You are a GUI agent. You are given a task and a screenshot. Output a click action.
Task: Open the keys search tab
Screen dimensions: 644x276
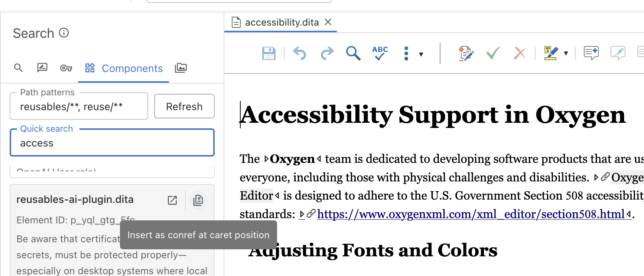click(x=66, y=68)
